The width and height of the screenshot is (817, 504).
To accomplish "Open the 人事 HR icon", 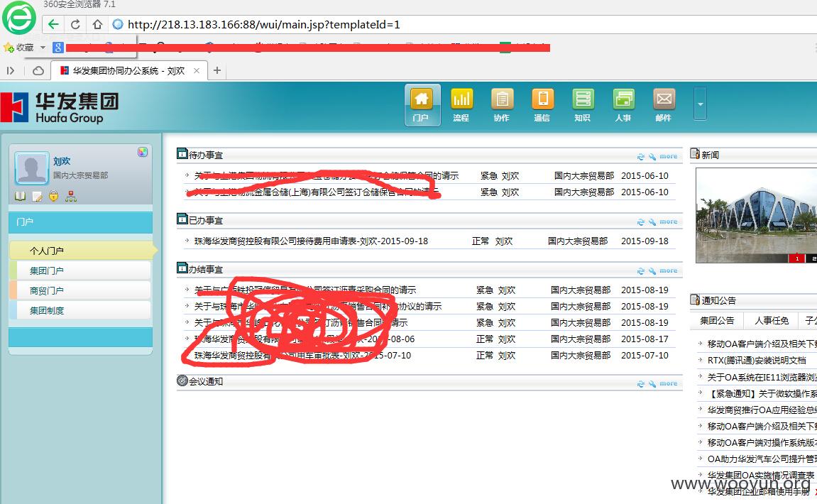I will click(x=623, y=105).
